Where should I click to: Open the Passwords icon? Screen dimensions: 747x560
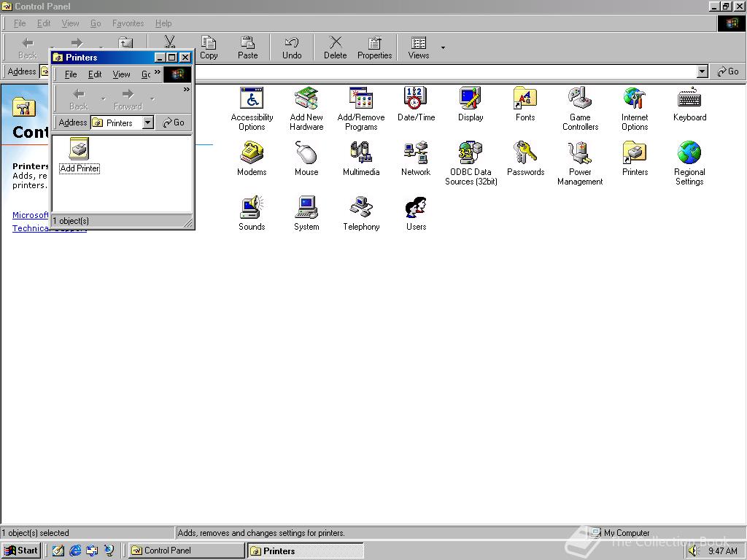coord(525,158)
